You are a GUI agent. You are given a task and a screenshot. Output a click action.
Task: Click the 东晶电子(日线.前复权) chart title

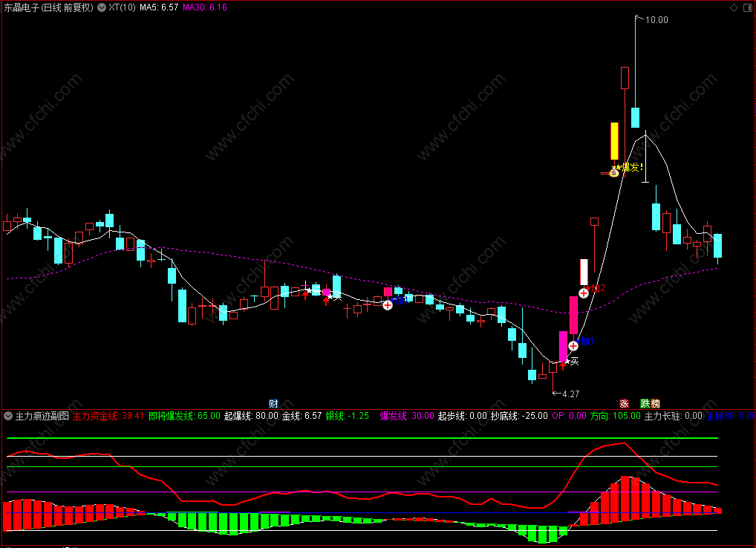coord(49,7)
